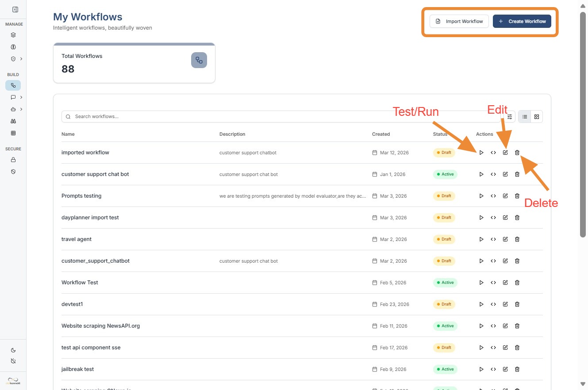Click the lock icon under Secure

13,160
